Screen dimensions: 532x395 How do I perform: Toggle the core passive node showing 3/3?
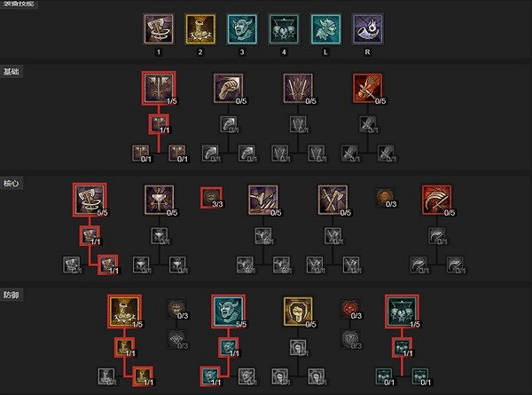(x=211, y=197)
